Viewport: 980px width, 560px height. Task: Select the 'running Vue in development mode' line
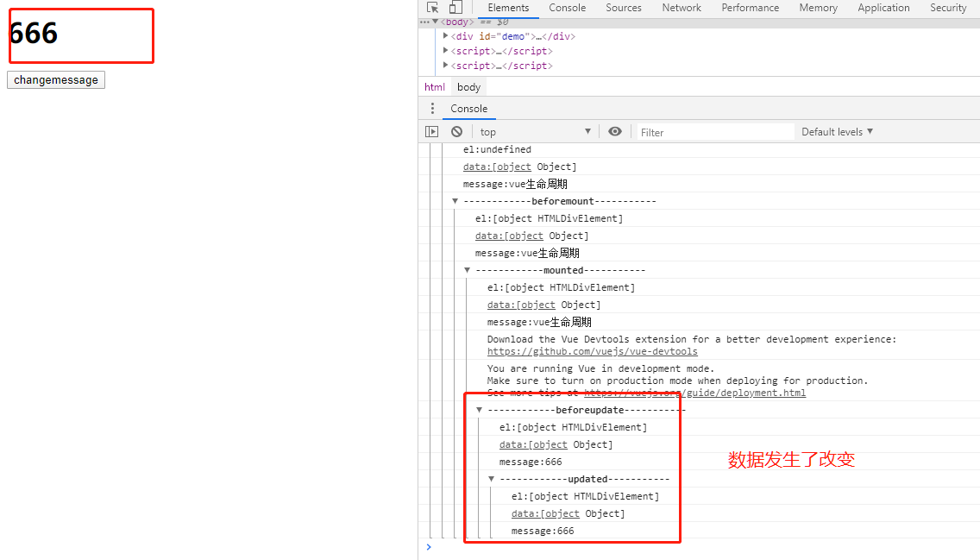coord(600,368)
